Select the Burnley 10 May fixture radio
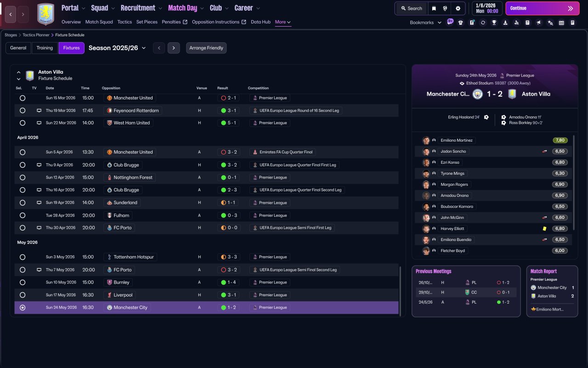This screenshot has height=368, width=588. click(x=23, y=282)
